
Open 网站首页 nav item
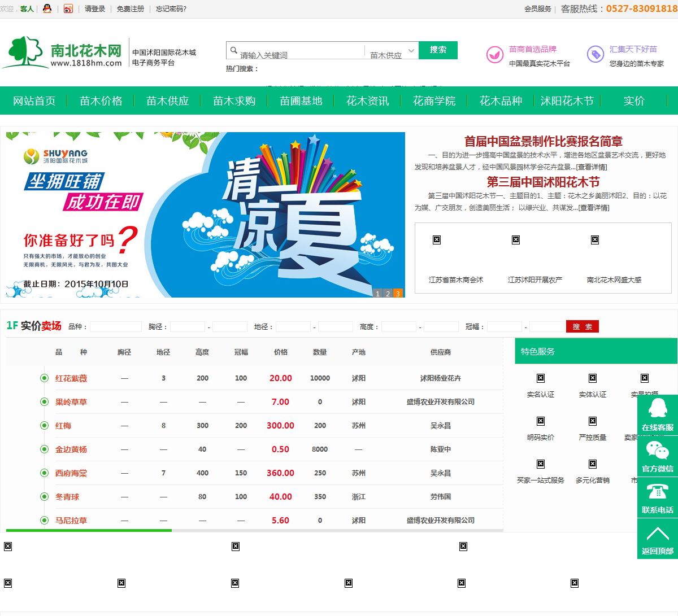coord(34,101)
